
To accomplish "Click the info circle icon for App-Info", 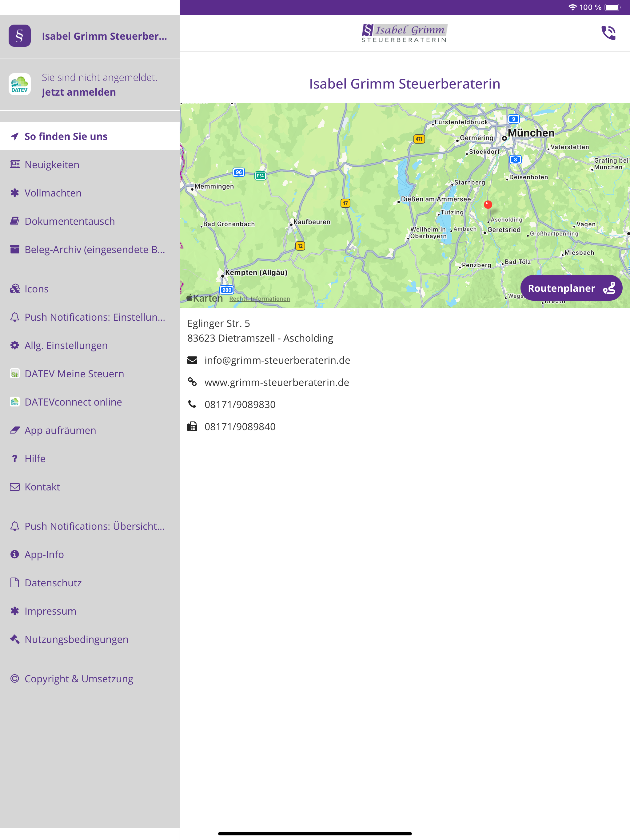I will click(15, 554).
